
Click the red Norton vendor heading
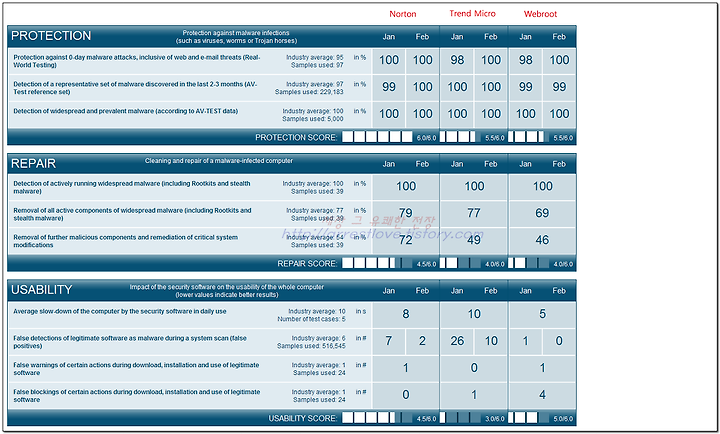403,14
